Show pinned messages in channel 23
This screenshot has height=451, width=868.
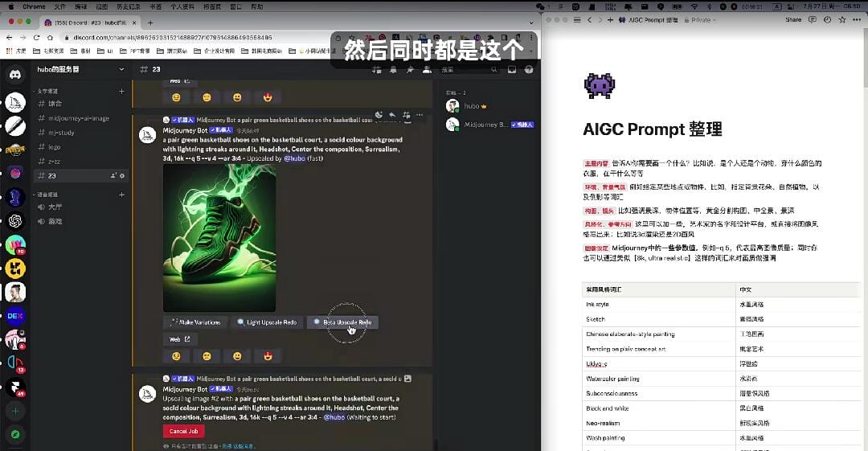coord(410,70)
